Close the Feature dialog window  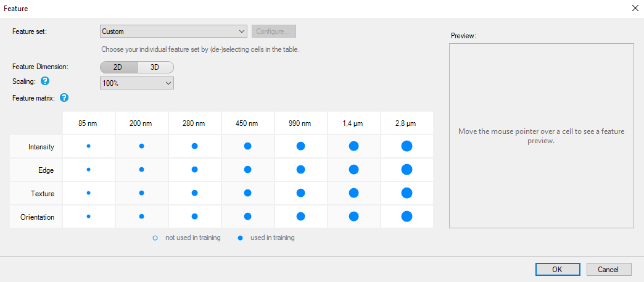tap(635, 8)
